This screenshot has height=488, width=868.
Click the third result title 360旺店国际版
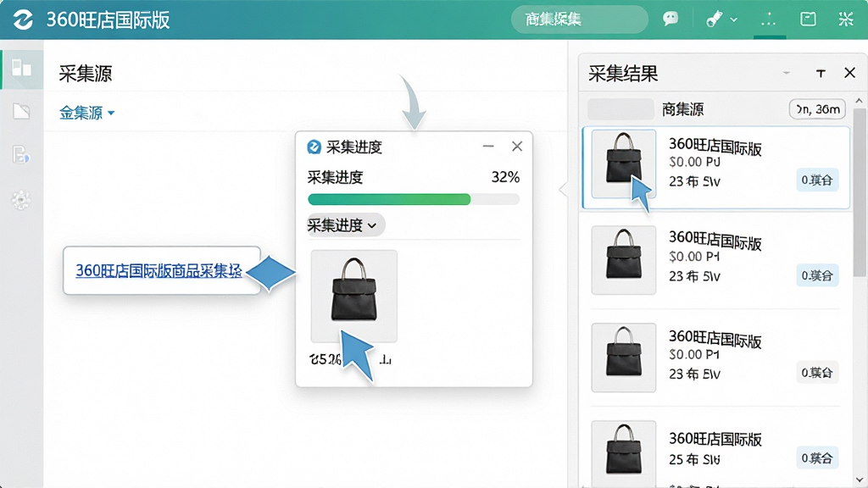click(x=715, y=339)
